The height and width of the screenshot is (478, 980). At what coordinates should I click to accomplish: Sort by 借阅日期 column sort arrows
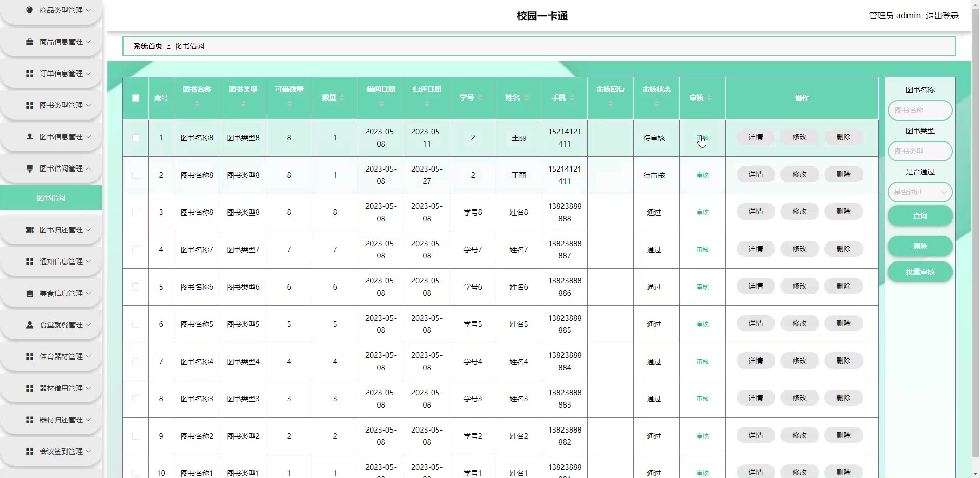click(381, 104)
